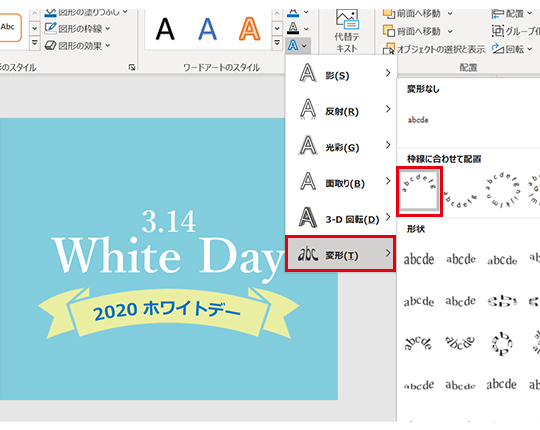
Task: Select the full circle transform thumbnail
Action: [x=502, y=191]
